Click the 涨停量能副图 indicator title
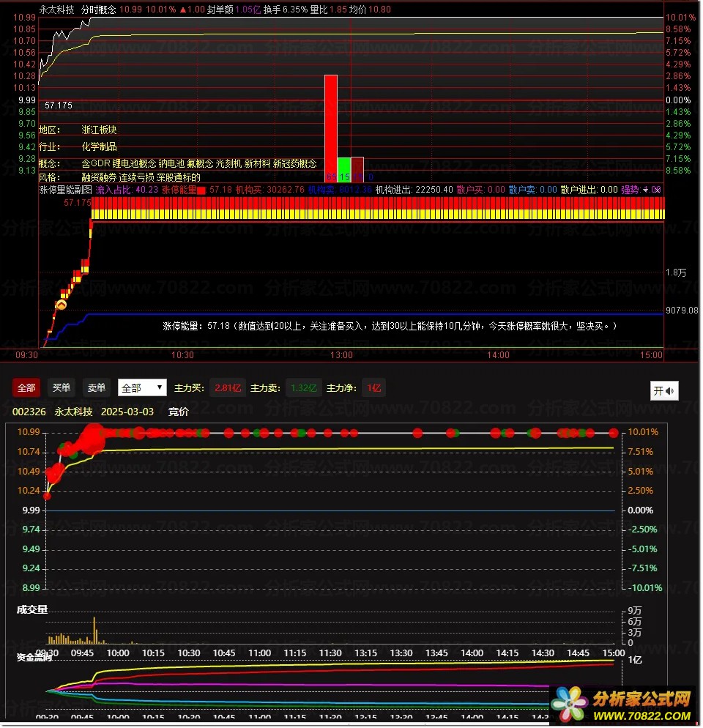 point(65,190)
